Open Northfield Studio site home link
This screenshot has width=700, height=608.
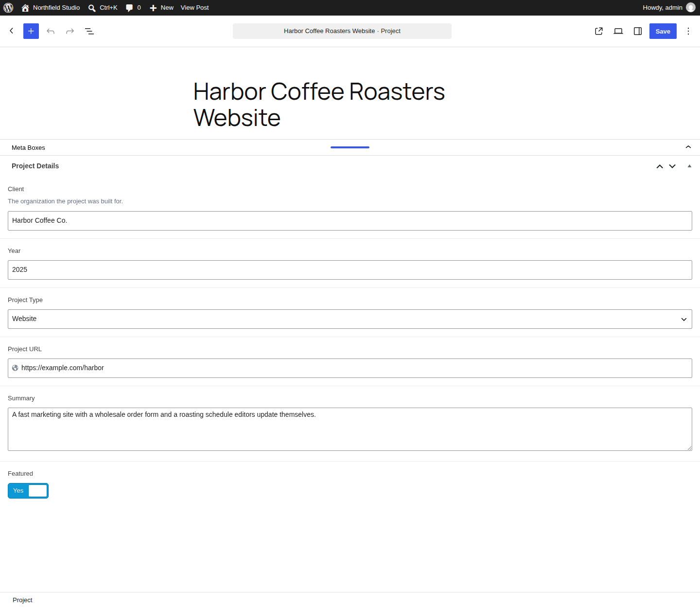coord(51,8)
